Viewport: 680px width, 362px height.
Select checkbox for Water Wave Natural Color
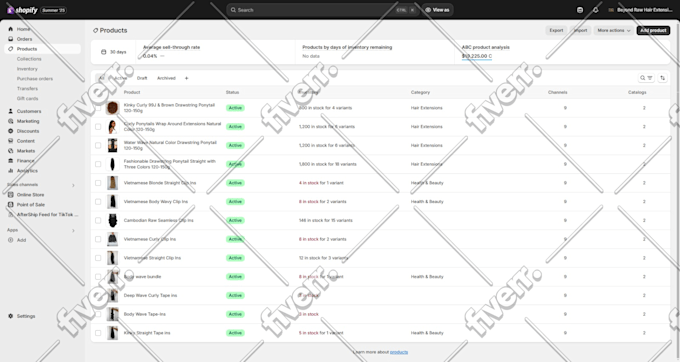pyautogui.click(x=98, y=145)
